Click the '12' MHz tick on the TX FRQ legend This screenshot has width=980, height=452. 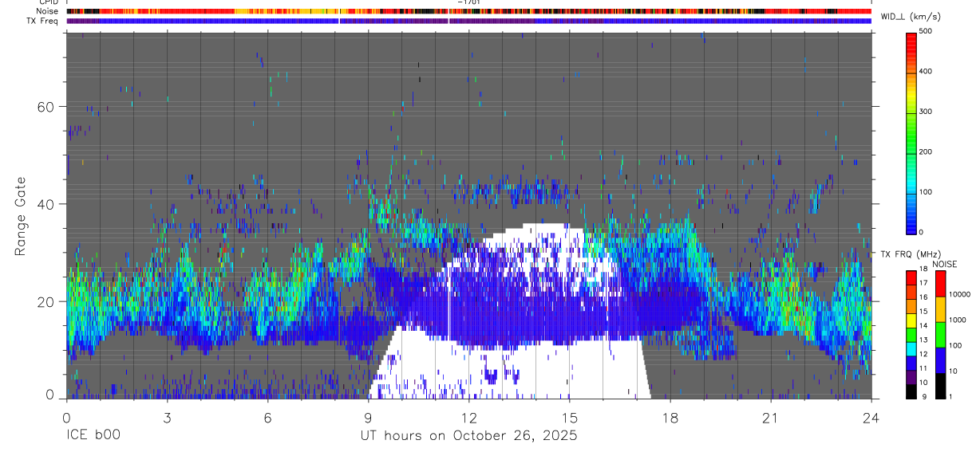click(925, 354)
